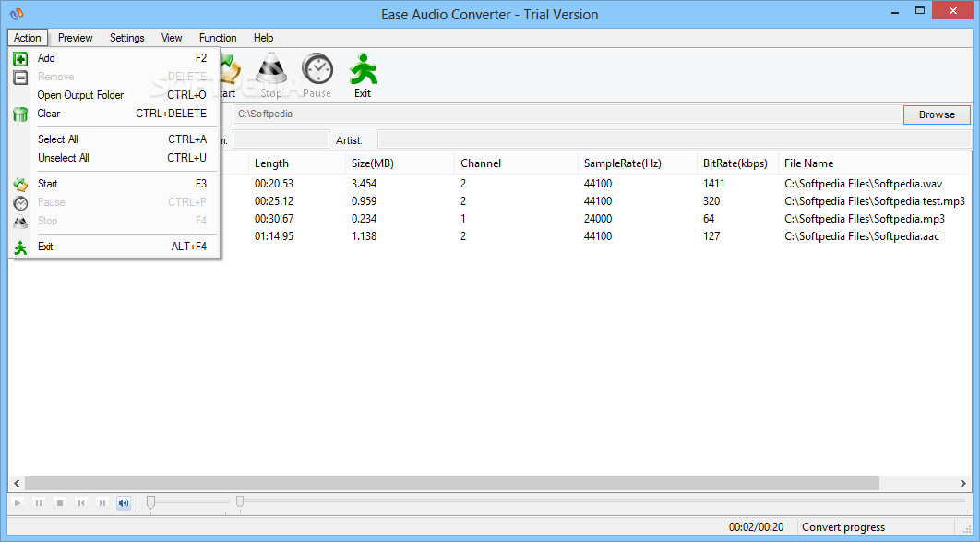
Task: Click the 3.454 size cell
Action: [x=364, y=184]
